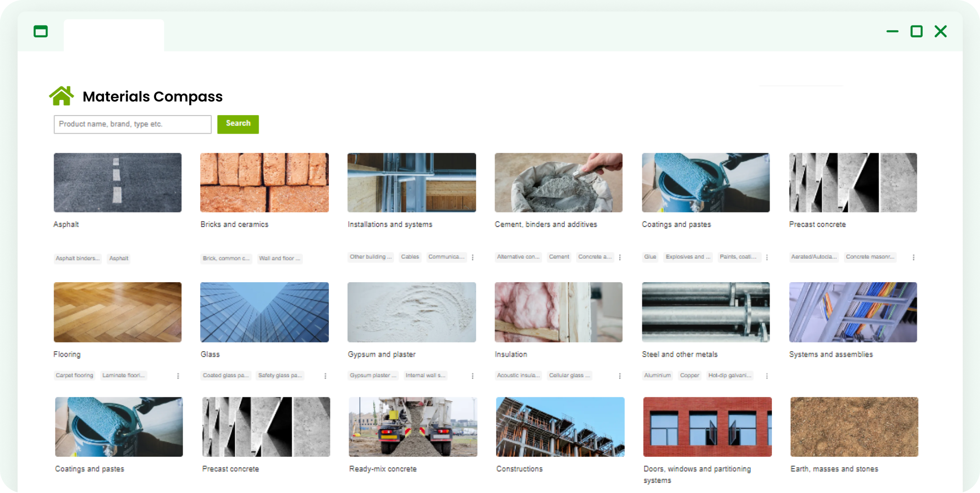
Task: Select the Asphalt binders subcategory tag
Action: coord(77,258)
